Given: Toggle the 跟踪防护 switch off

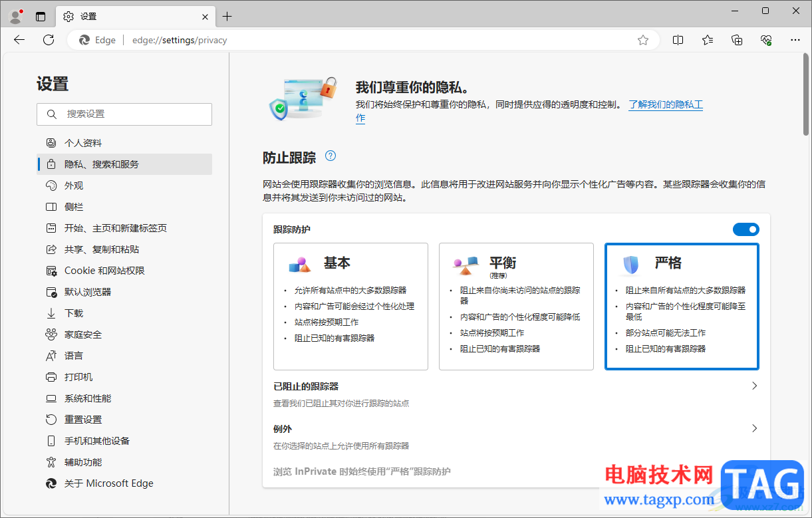Looking at the screenshot, I should tap(746, 229).
